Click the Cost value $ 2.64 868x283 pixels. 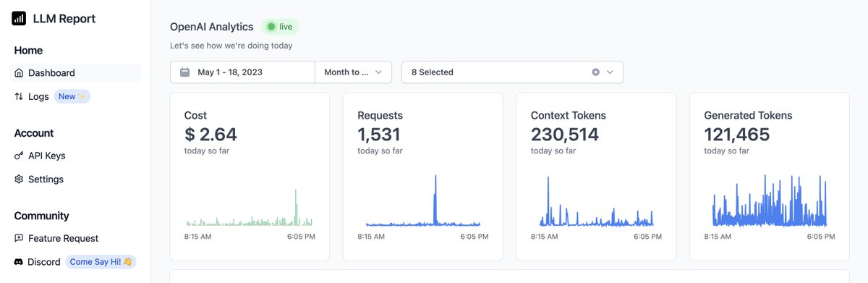click(x=210, y=135)
